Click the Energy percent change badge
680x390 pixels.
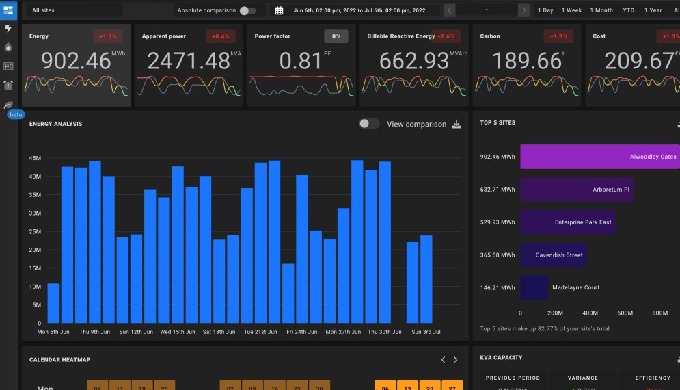pyautogui.click(x=108, y=36)
